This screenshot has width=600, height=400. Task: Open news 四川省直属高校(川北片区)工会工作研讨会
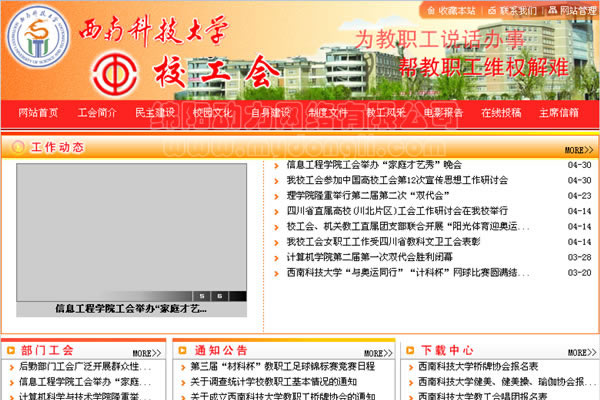[397, 211]
